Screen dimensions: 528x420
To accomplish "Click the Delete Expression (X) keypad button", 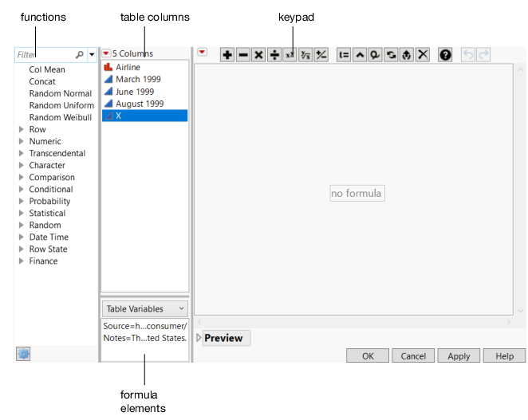I will tap(423, 54).
